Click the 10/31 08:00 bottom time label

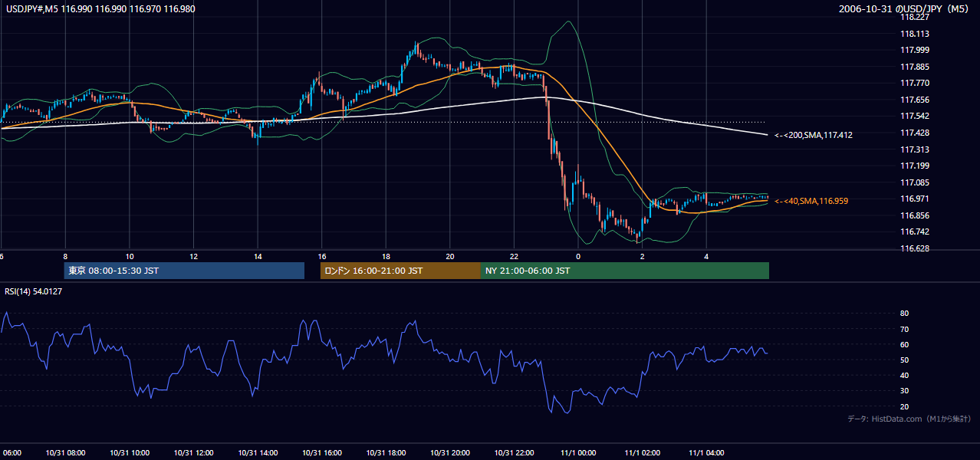tap(65, 452)
